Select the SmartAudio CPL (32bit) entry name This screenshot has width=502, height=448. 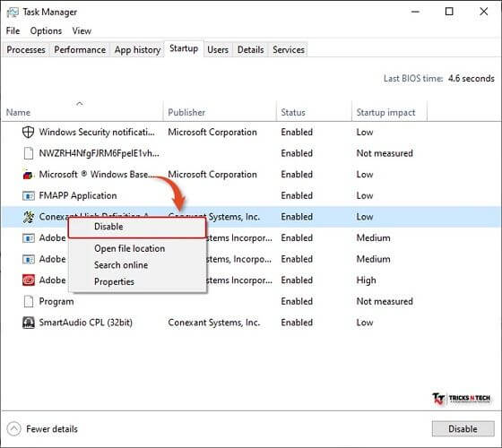click(85, 323)
